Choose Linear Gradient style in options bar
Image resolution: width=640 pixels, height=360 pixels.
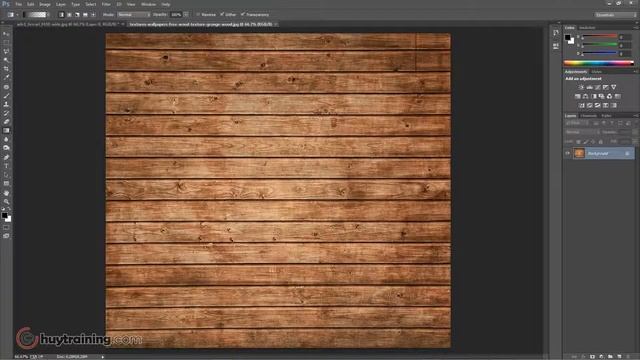tap(62, 15)
